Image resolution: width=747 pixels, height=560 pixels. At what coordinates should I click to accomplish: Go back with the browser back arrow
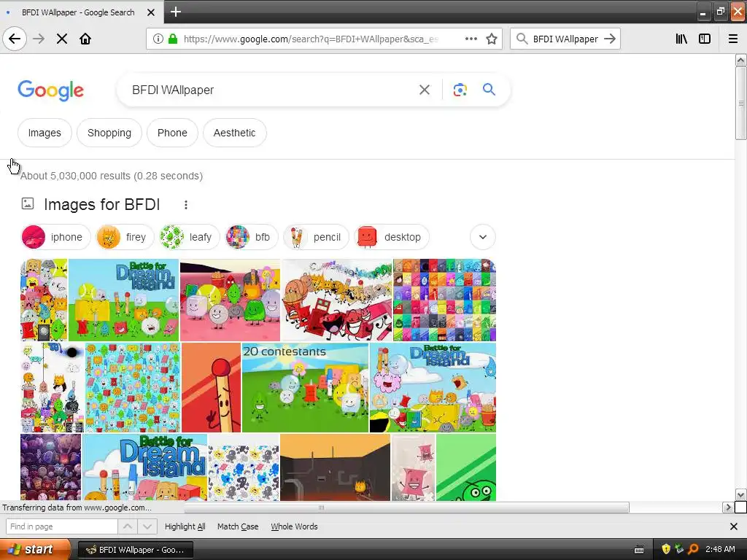(x=15, y=39)
